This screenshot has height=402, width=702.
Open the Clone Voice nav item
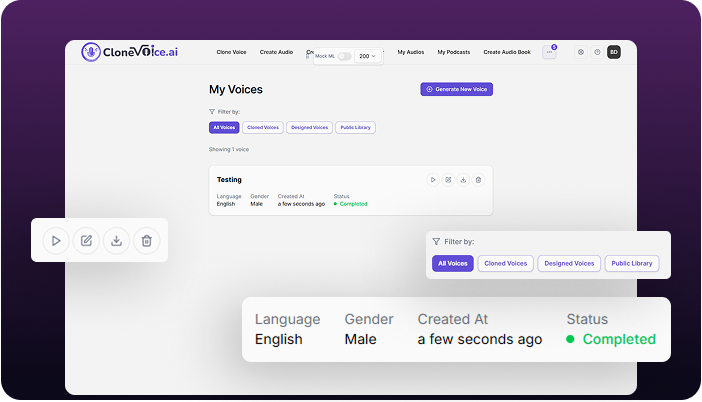[x=231, y=52]
